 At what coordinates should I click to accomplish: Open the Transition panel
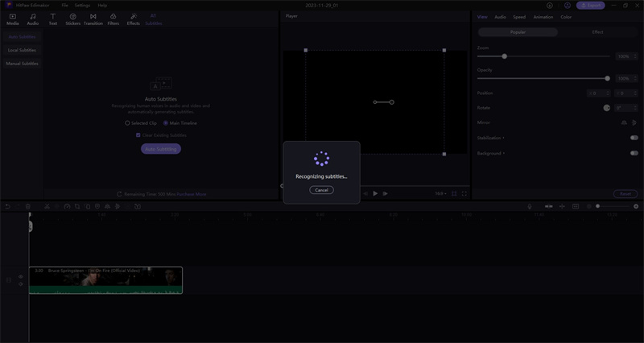tap(93, 19)
